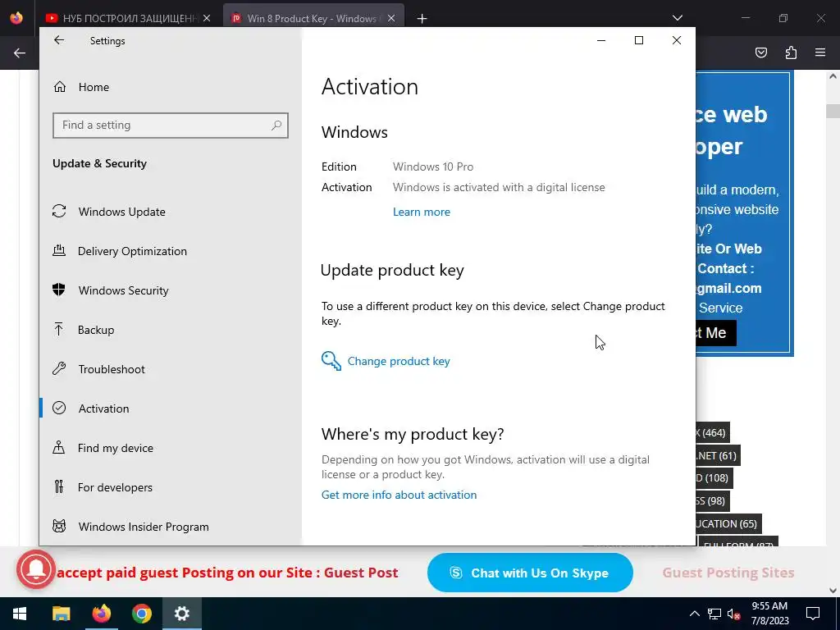Screen dimensions: 840x630
Task: Close the YouTube browser tab
Action: [207, 18]
